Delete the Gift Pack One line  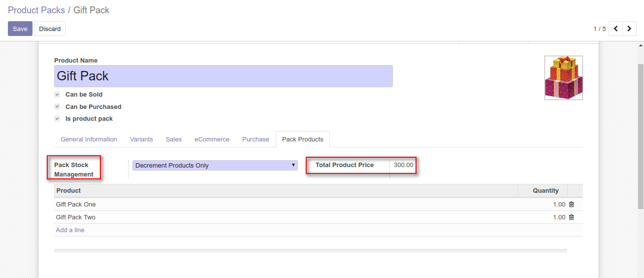tap(571, 205)
